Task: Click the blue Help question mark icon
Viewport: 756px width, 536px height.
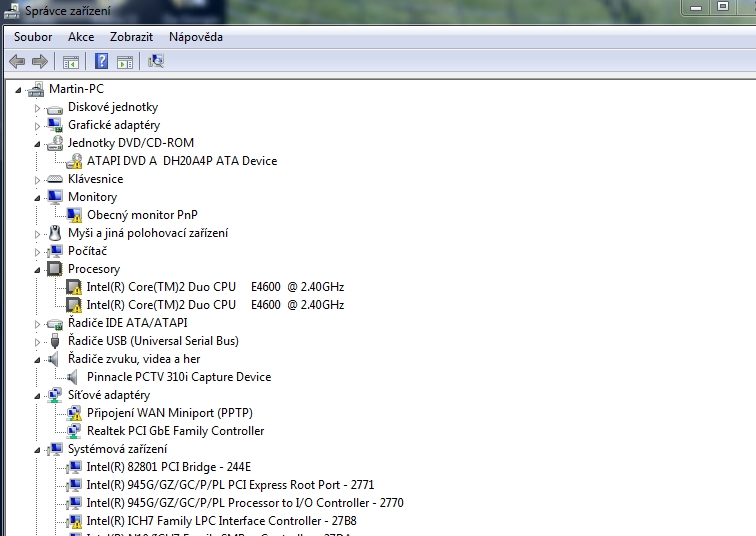Action: pyautogui.click(x=101, y=62)
